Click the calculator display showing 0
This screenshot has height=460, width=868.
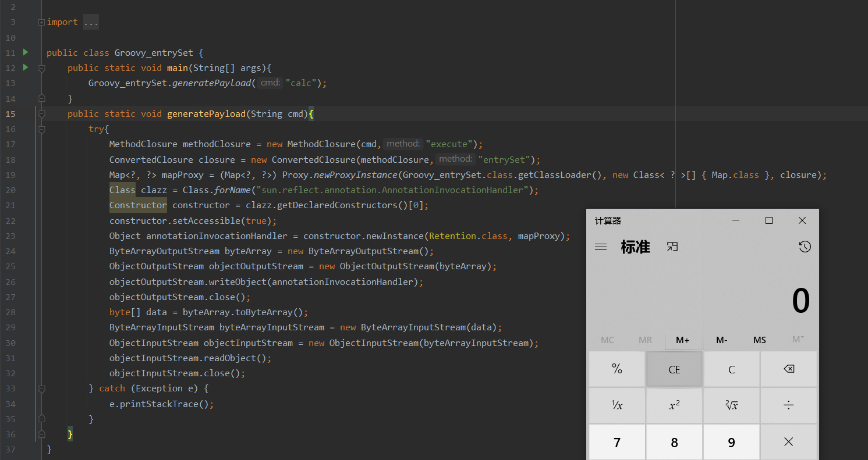pyautogui.click(x=800, y=301)
